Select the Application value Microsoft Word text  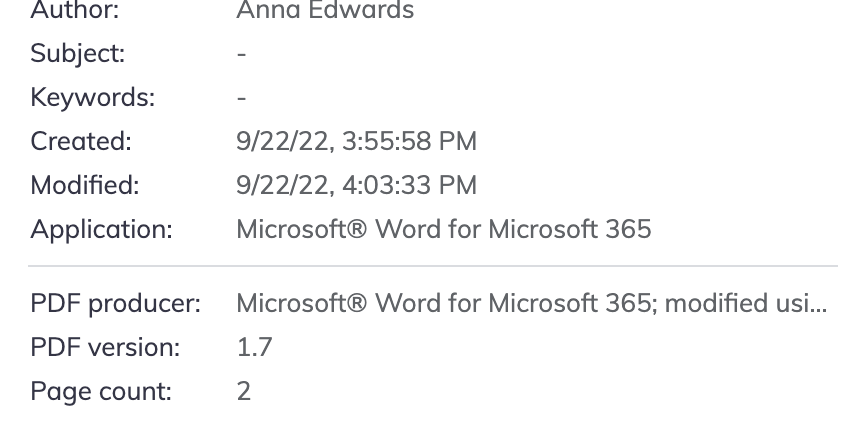click(x=443, y=229)
